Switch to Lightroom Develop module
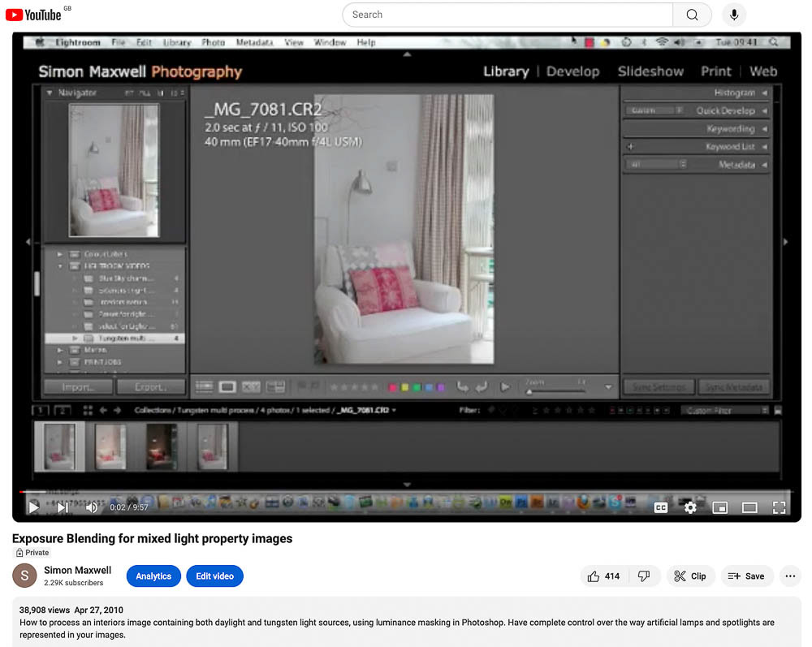This screenshot has height=647, width=812. [572, 71]
